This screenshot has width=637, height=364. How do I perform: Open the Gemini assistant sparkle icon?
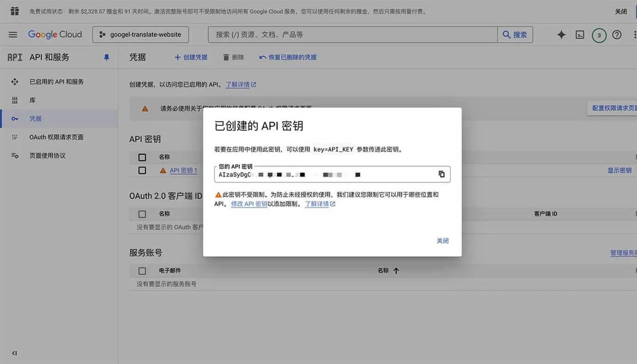[x=561, y=34]
